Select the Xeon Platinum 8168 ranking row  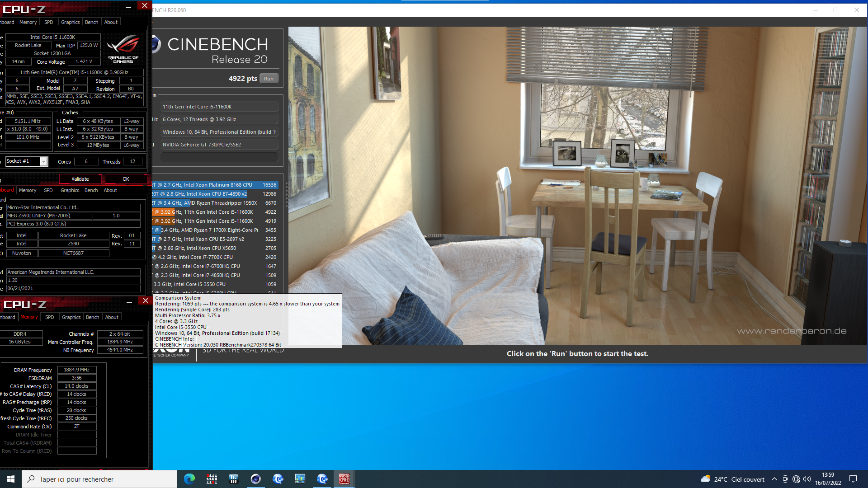point(215,185)
